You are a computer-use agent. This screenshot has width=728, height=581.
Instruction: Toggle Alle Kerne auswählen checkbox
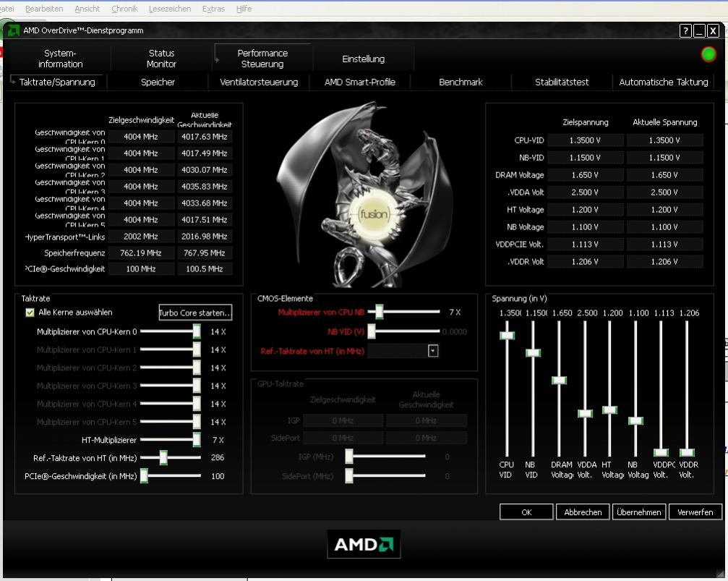coord(30,313)
